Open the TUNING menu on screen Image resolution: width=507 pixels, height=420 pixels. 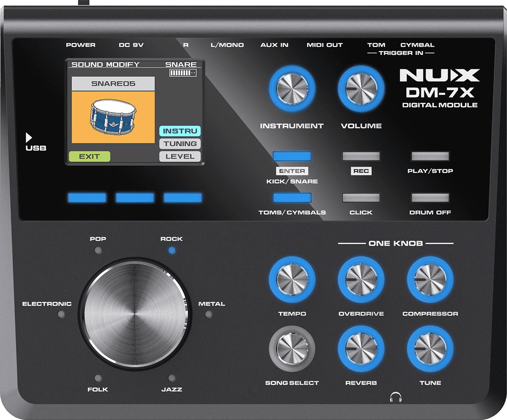(181, 144)
